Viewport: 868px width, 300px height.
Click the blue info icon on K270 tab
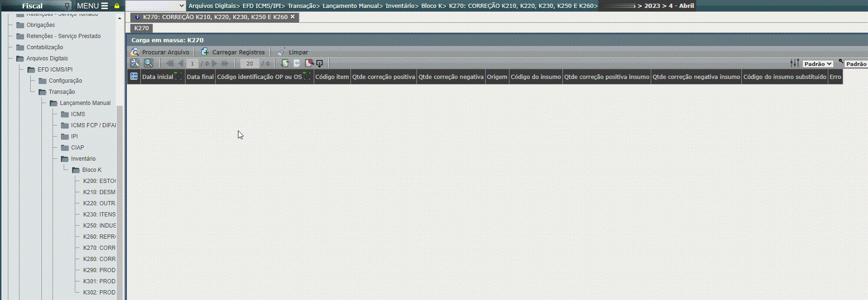[137, 17]
